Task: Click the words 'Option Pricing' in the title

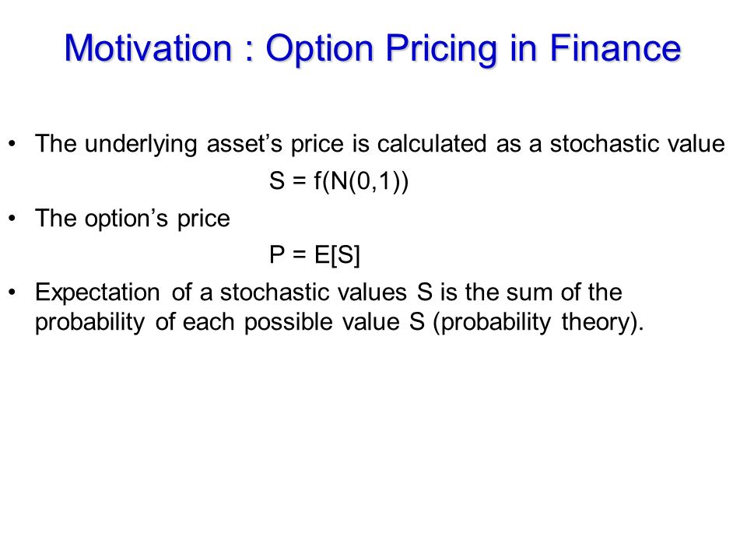Action: 381,49
